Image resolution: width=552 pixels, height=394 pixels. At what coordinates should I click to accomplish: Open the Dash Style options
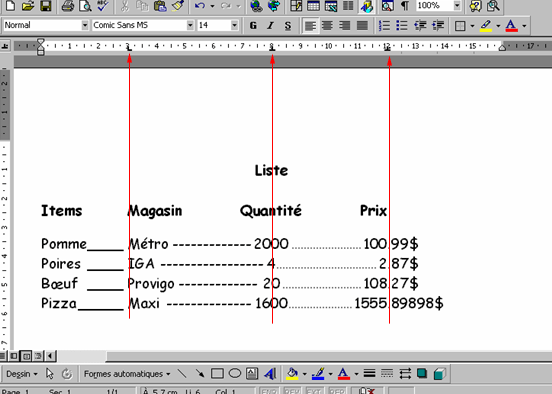(387, 374)
